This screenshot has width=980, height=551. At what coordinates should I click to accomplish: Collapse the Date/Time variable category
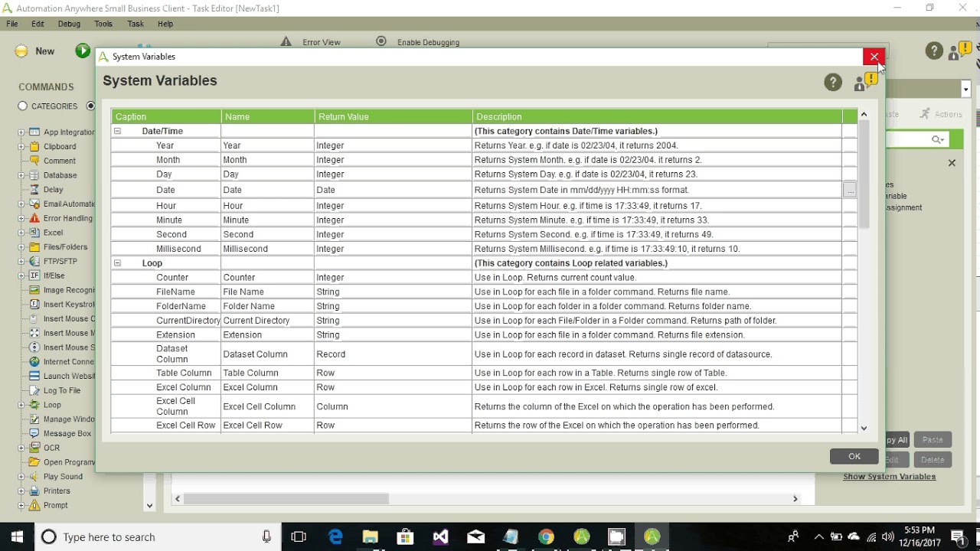pyautogui.click(x=117, y=131)
